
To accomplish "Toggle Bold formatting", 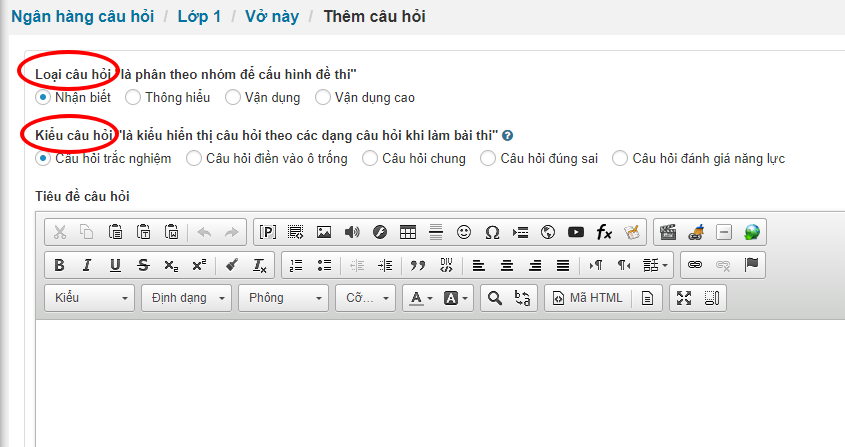I will 59,265.
